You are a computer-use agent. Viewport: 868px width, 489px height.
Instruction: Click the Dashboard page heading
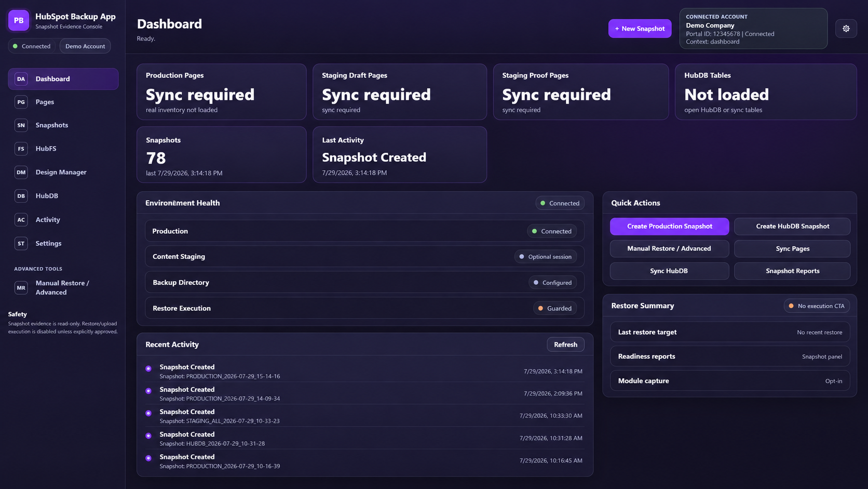coord(169,24)
